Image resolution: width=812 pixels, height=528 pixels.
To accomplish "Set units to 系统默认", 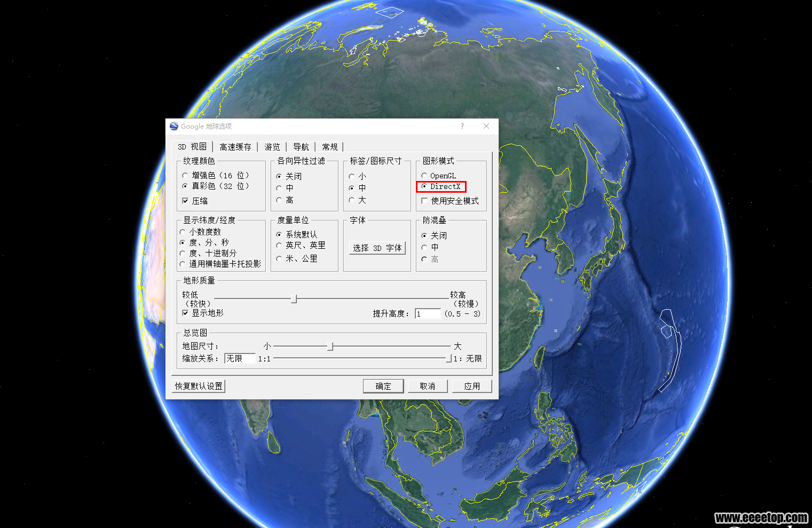I will pyautogui.click(x=296, y=234).
